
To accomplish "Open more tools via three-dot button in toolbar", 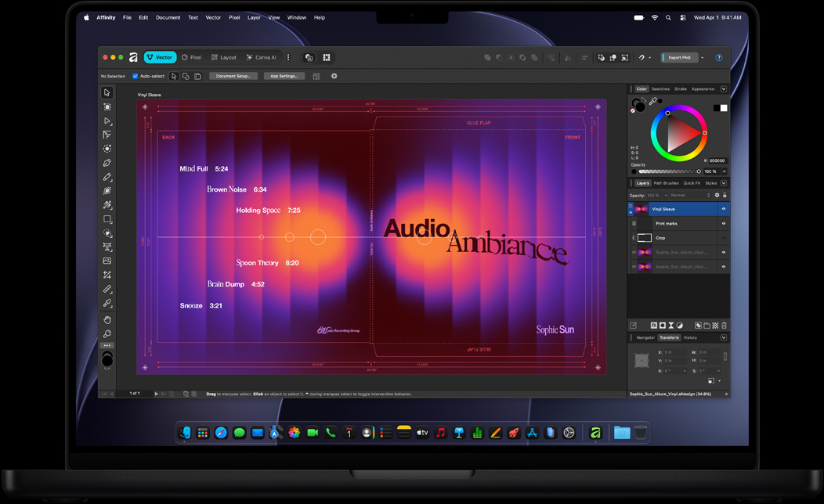I will pos(107,345).
